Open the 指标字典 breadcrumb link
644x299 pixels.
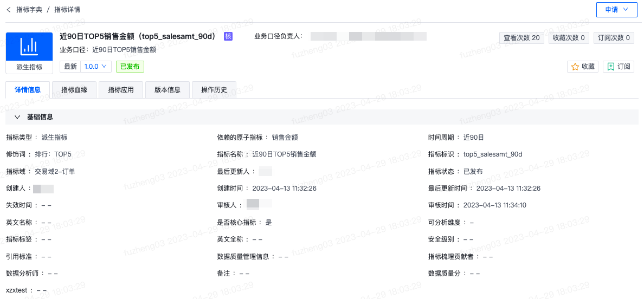29,10
